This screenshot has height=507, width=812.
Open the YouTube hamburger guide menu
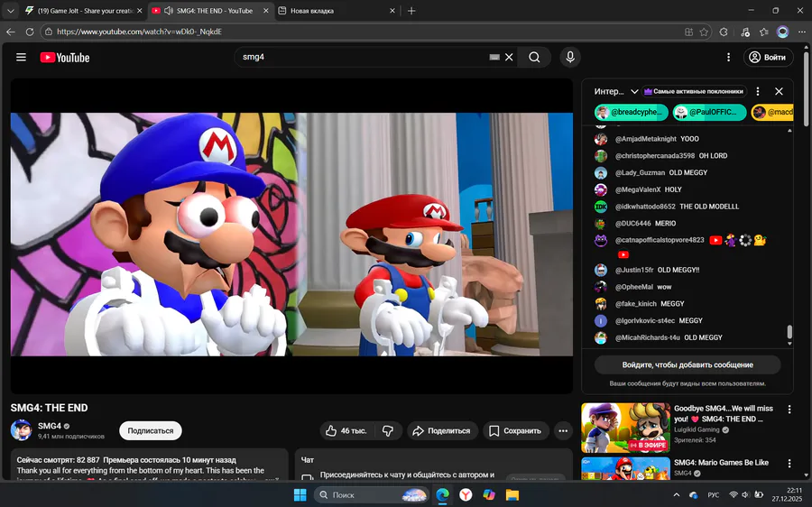21,57
